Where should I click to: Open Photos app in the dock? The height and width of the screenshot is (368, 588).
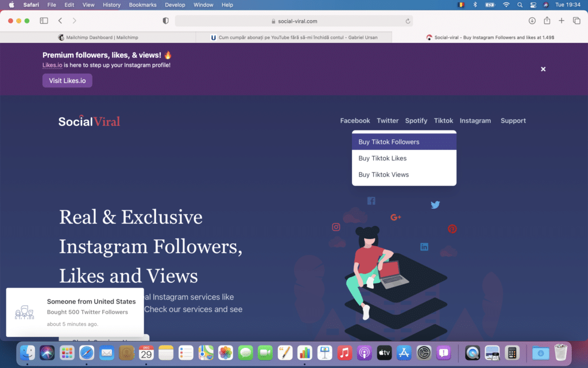click(226, 353)
